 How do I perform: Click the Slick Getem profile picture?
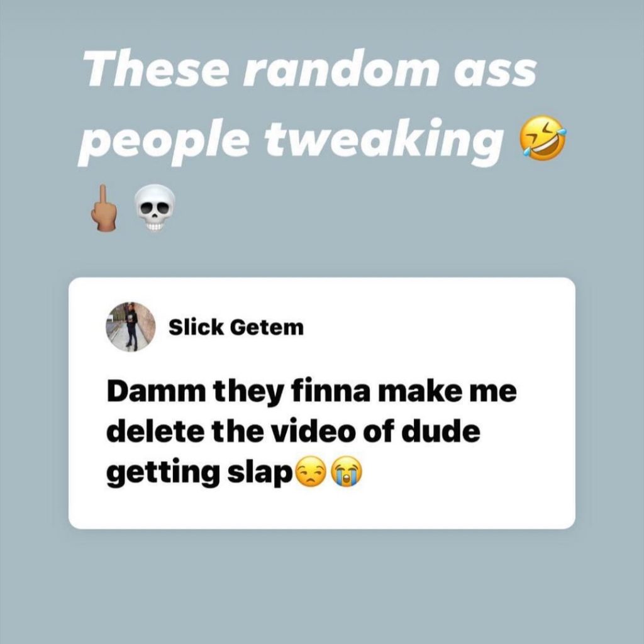tap(131, 327)
